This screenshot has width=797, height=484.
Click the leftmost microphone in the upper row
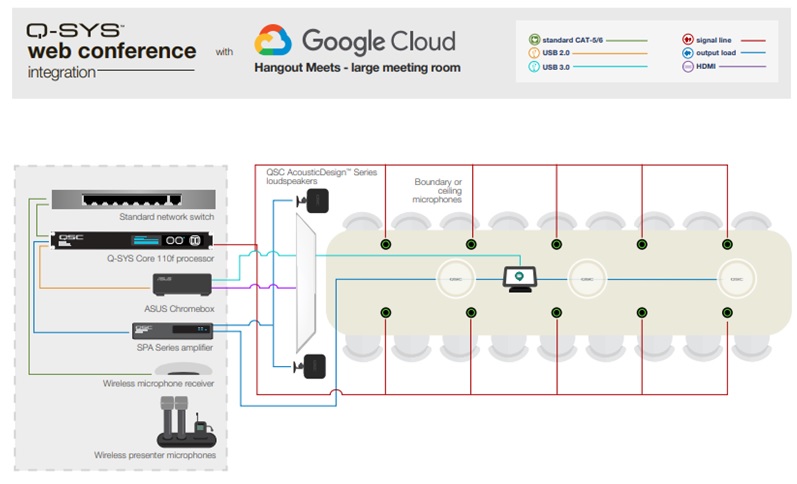click(x=386, y=245)
